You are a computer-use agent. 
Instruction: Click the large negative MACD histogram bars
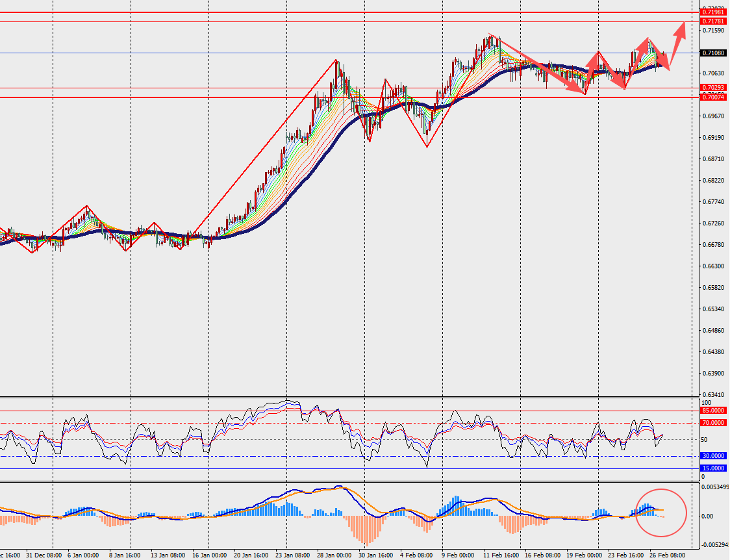(364, 529)
